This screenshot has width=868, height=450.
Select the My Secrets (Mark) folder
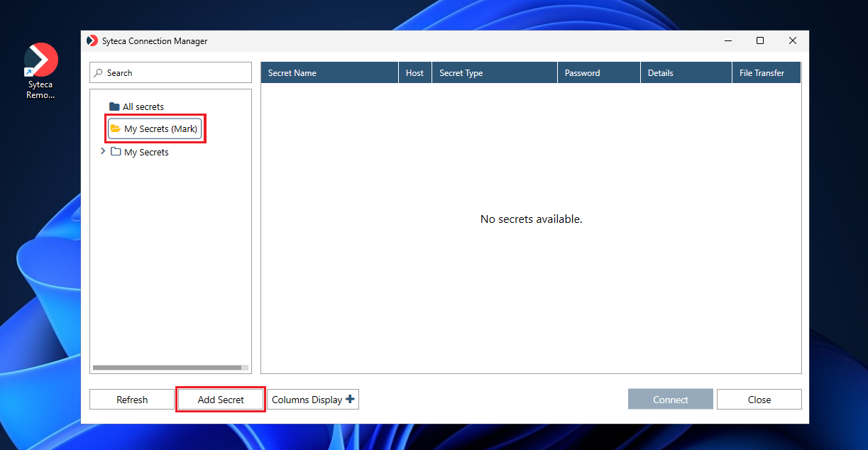(155, 129)
